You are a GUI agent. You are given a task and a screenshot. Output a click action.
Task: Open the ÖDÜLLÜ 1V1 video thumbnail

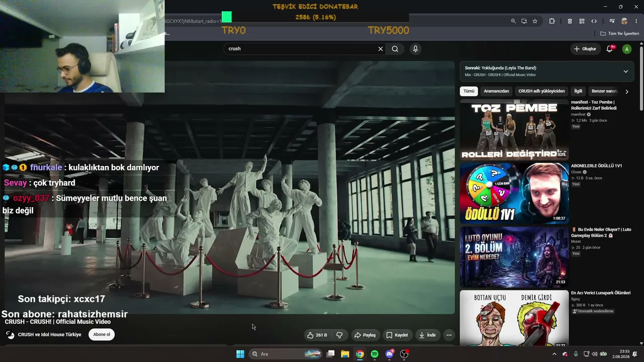tap(514, 193)
